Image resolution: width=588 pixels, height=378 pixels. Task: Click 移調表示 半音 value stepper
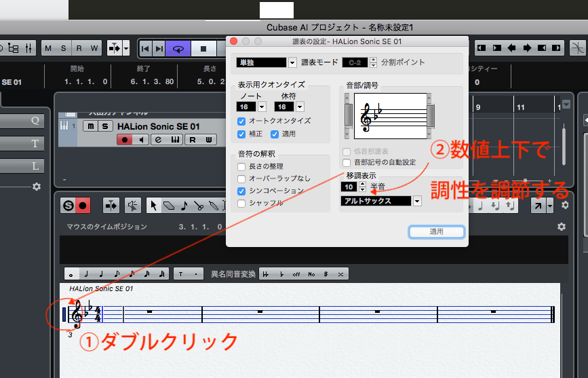pos(362,187)
